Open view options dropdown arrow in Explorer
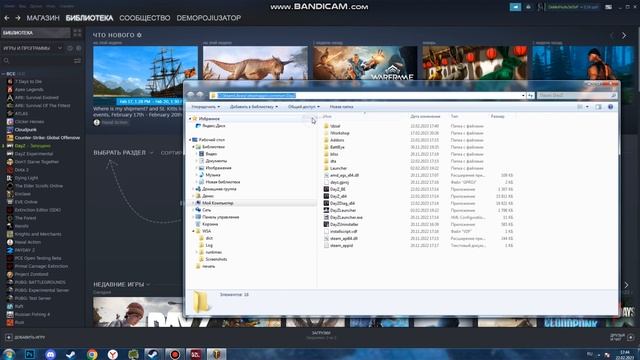This screenshot has height=360, width=640. (587, 107)
